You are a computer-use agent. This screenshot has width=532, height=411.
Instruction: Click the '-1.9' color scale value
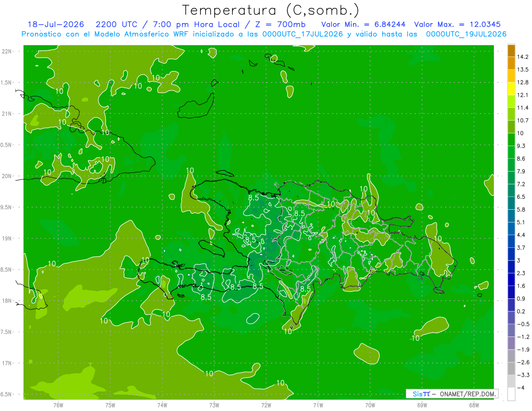(x=523, y=349)
